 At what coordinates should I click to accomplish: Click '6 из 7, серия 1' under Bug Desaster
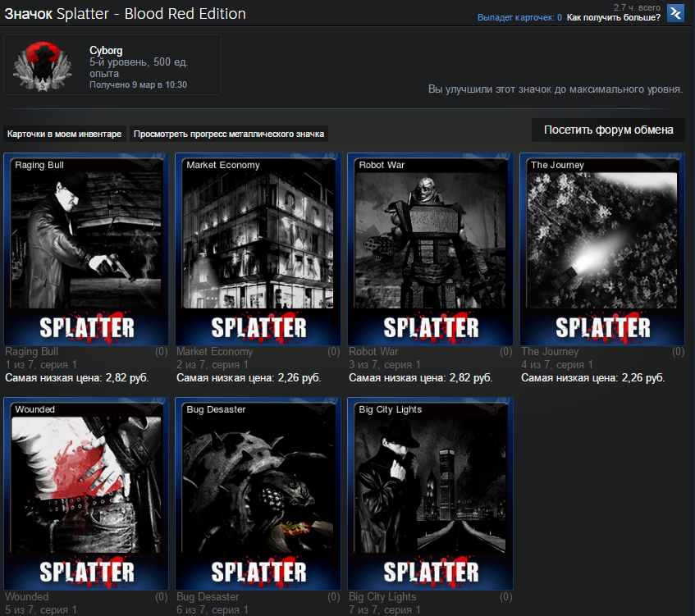[213, 609]
